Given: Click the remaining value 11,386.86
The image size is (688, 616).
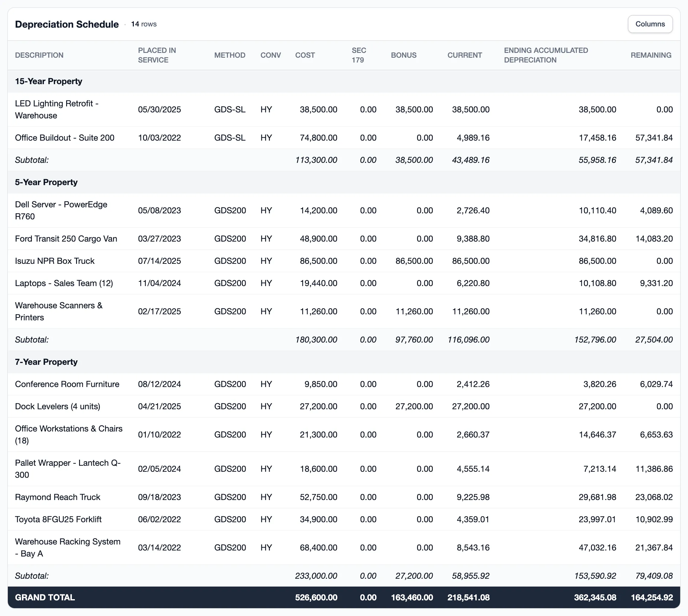Looking at the screenshot, I should click(654, 469).
